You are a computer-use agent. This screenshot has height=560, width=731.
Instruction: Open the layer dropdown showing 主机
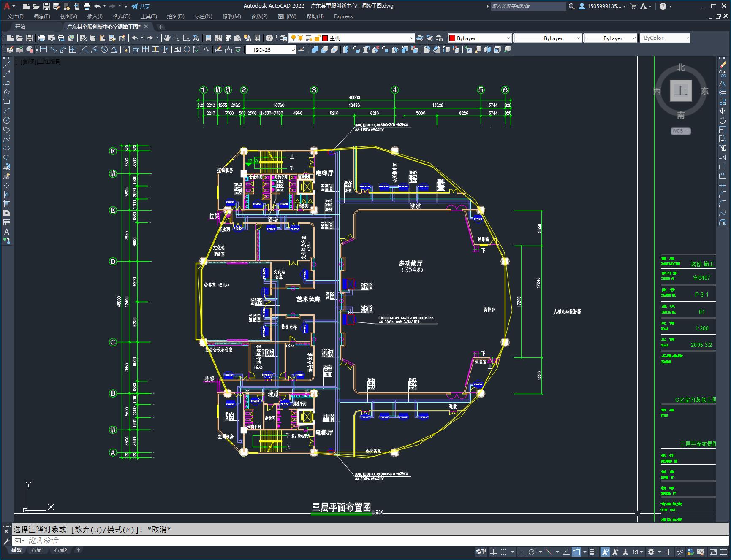tap(352, 38)
